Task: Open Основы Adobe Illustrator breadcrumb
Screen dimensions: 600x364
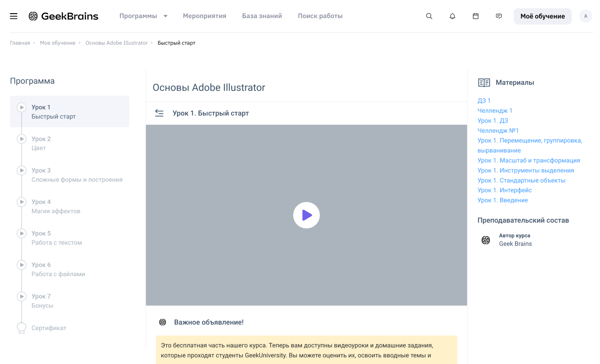Action: pos(116,43)
